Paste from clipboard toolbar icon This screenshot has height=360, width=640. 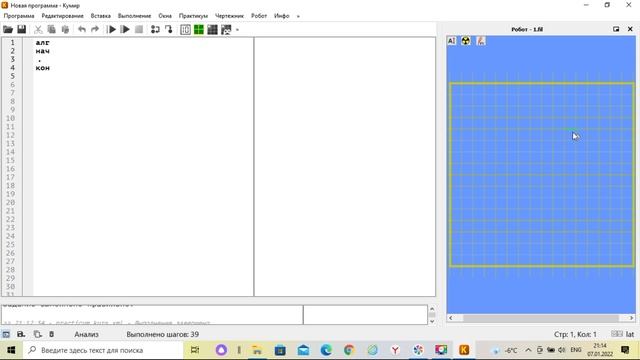65,29
